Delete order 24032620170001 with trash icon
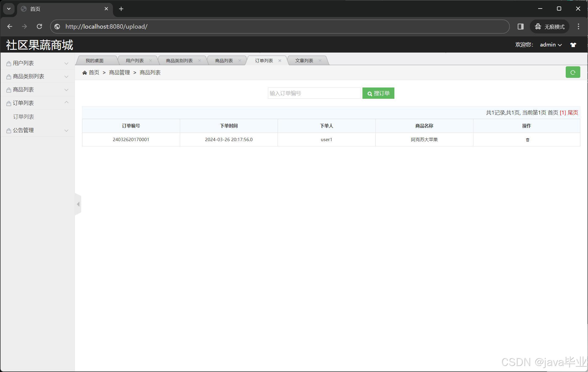 click(527, 140)
